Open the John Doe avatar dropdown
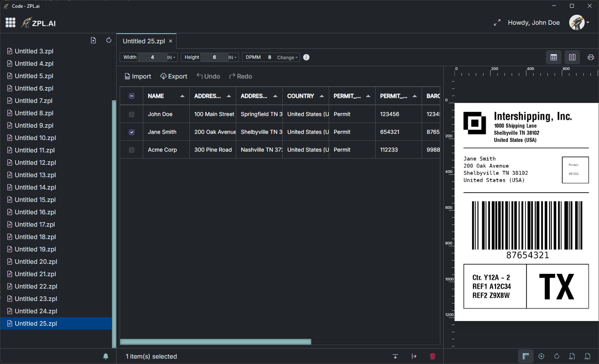This screenshot has width=599, height=364. click(x=579, y=22)
